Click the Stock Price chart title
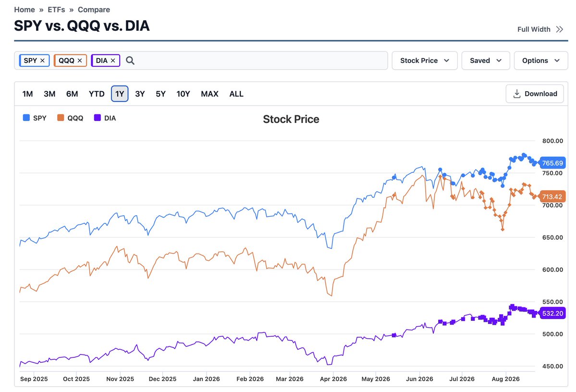This screenshot has height=392, width=576. point(291,119)
